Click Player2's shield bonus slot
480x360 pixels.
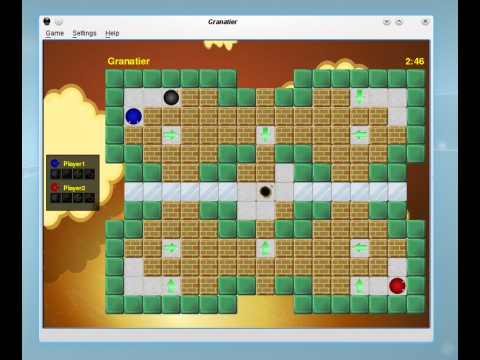[x=55, y=198]
